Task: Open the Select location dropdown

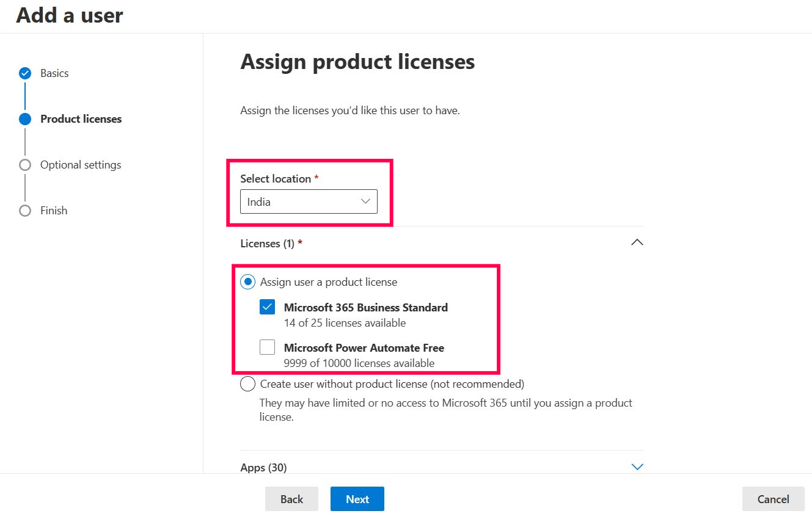Action: (x=309, y=201)
